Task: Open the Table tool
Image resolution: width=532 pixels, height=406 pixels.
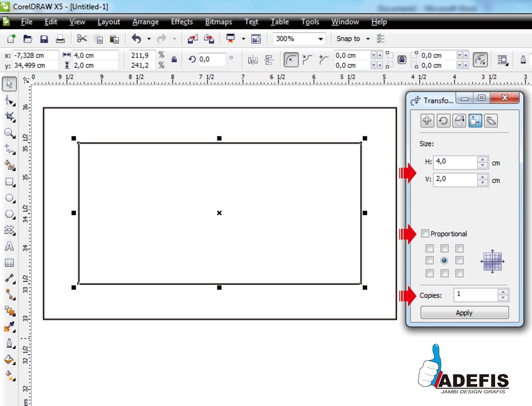Action: pyautogui.click(x=10, y=263)
